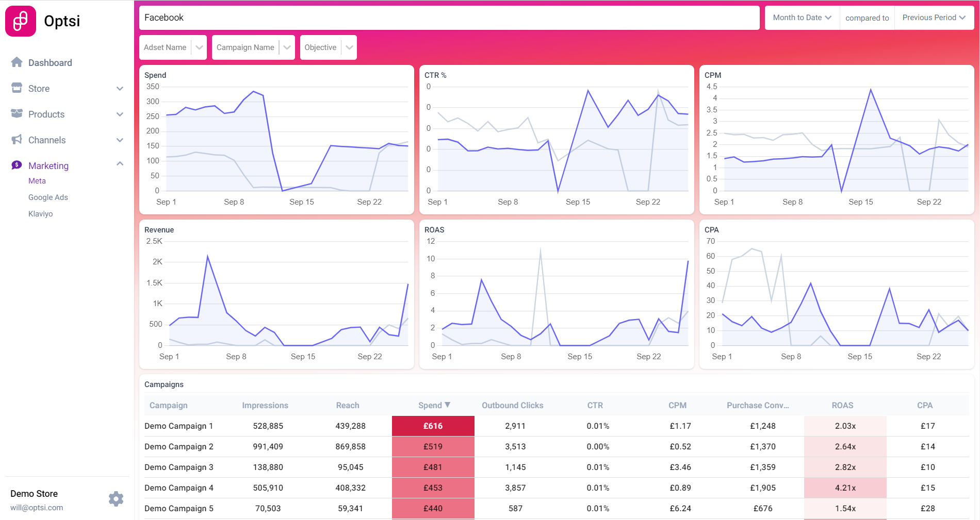
Task: Click the Channels megaphone icon
Action: pos(17,140)
